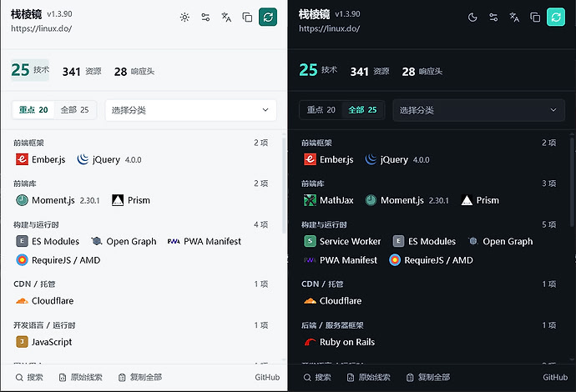Screen dimensions: 576x392
Task: Switch to 28 响应头 tab in dark panel
Action: [x=422, y=71]
